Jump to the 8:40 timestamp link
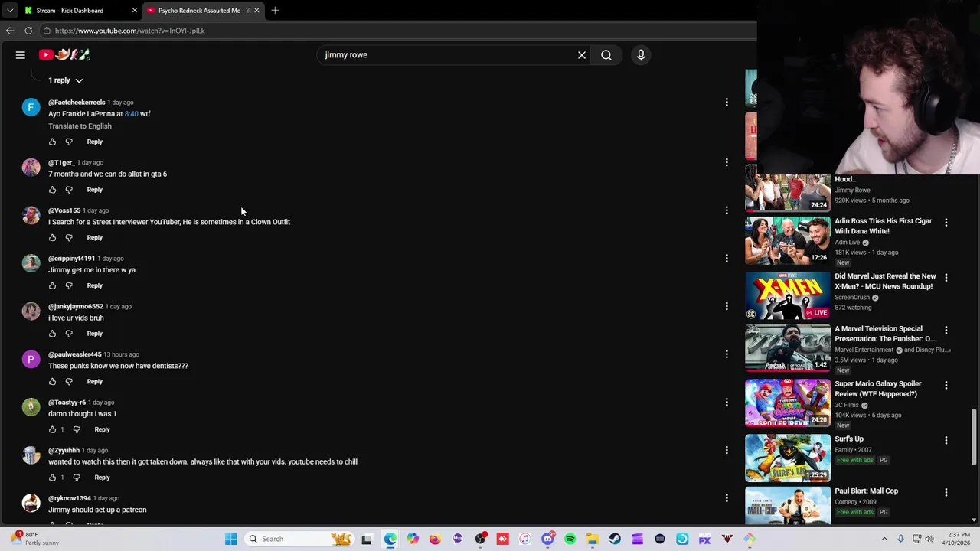 [131, 114]
